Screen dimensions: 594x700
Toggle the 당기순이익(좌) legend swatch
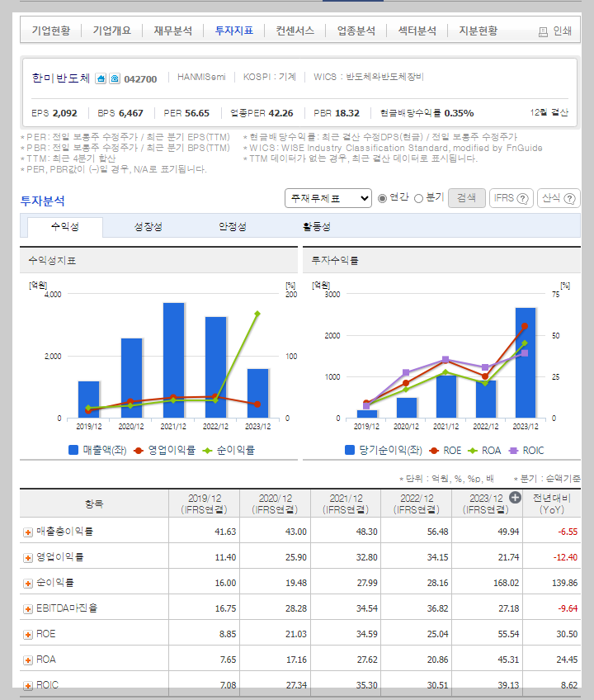point(350,450)
